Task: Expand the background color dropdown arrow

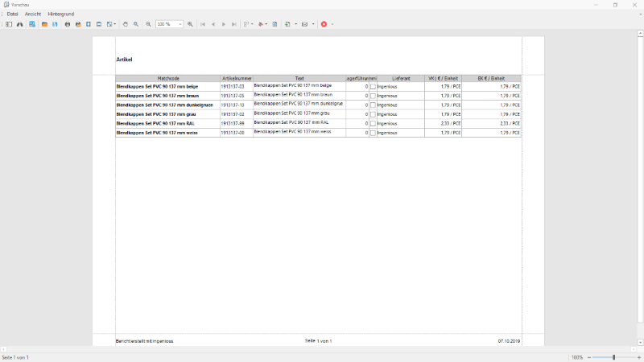Action: (x=266, y=24)
